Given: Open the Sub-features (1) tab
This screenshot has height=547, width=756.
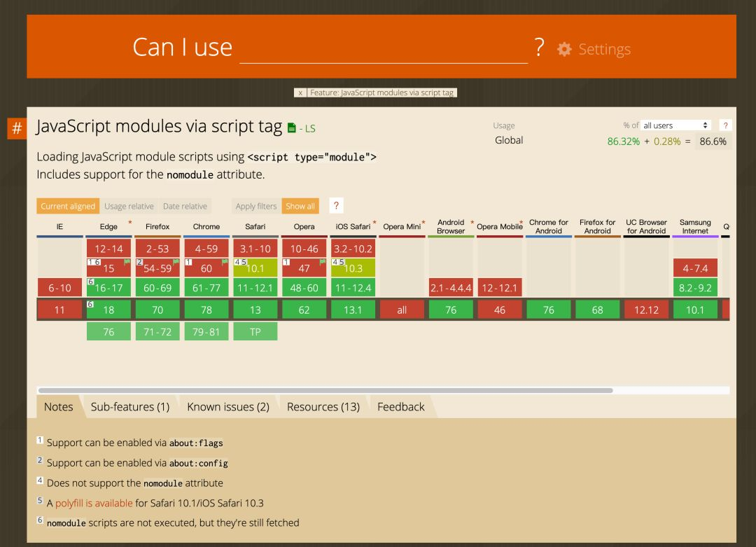Looking at the screenshot, I should tap(130, 407).
